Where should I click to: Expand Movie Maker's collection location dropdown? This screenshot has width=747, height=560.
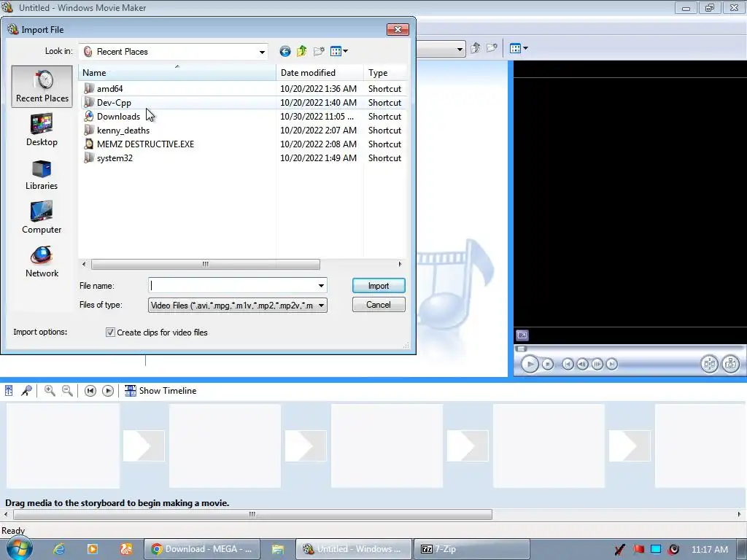[460, 49]
